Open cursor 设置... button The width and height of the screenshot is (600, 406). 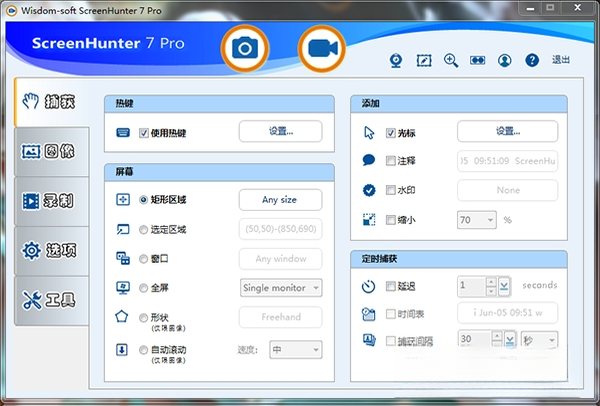pyautogui.click(x=507, y=131)
